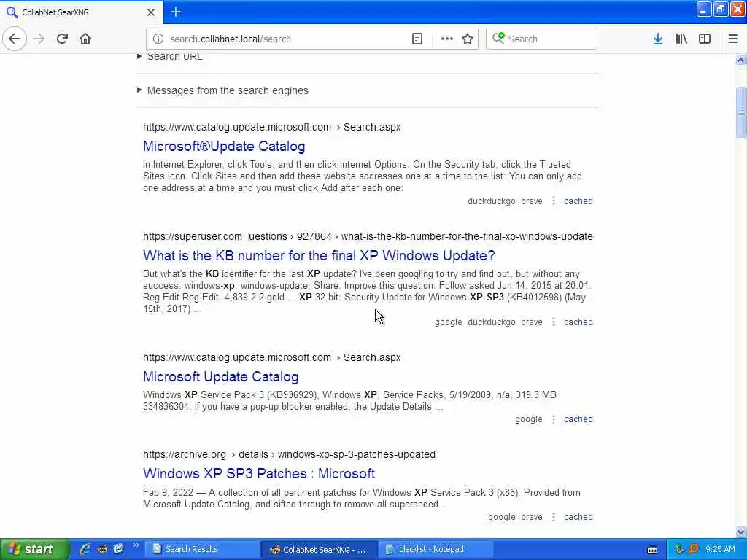Click the superuser.com result URL

tap(368, 236)
